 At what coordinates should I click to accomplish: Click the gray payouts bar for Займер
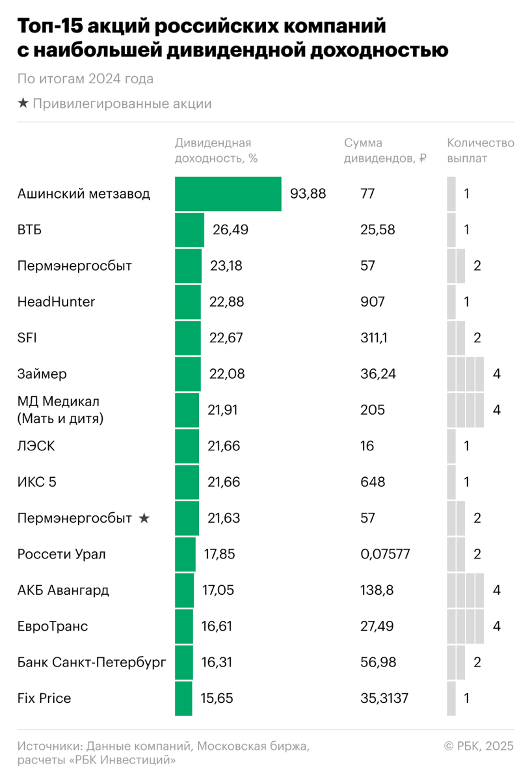[x=466, y=374]
